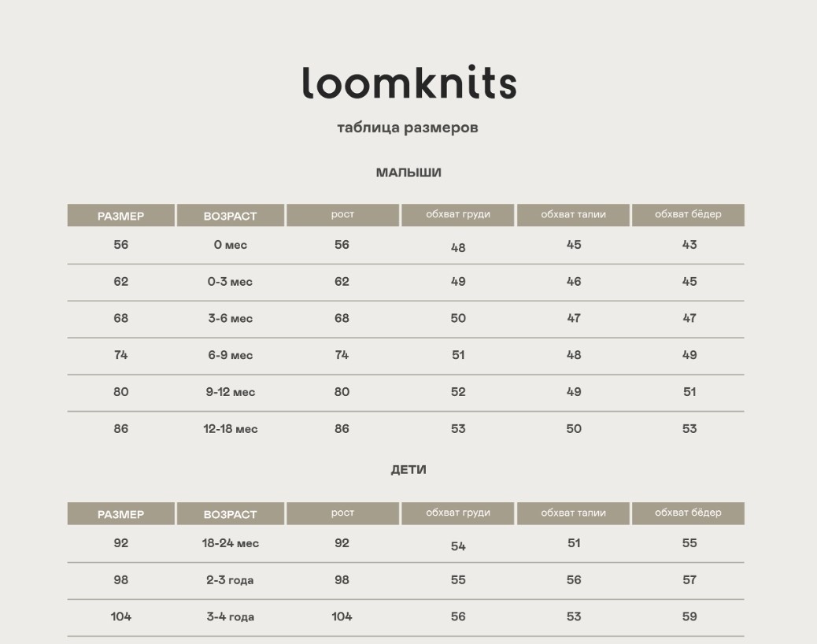Click hips value 51 in '9-12 мес' row
This screenshot has width=817, height=644.
click(689, 392)
